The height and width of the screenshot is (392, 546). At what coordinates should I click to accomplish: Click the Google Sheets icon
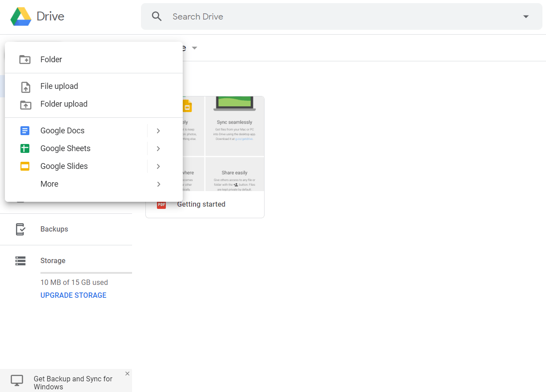click(x=25, y=148)
